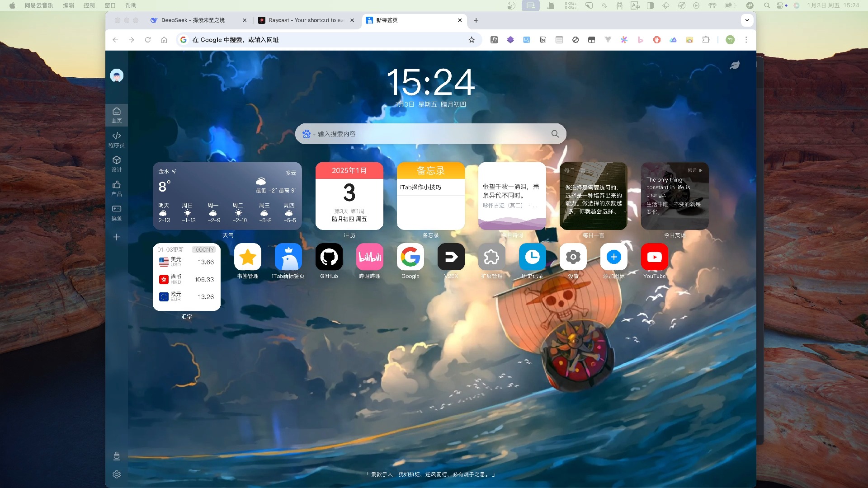Click the leaf icon in top right
Screen dimensions: 868x488
[735, 65]
